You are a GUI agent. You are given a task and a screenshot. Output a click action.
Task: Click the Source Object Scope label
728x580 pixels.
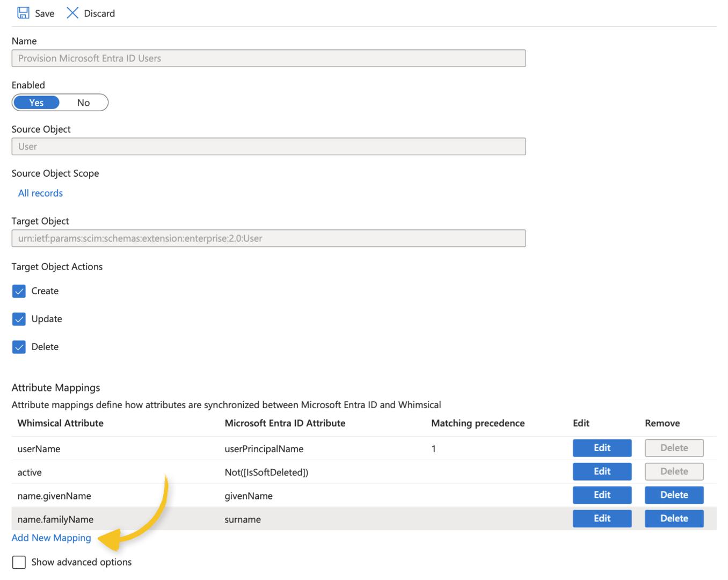[55, 173]
